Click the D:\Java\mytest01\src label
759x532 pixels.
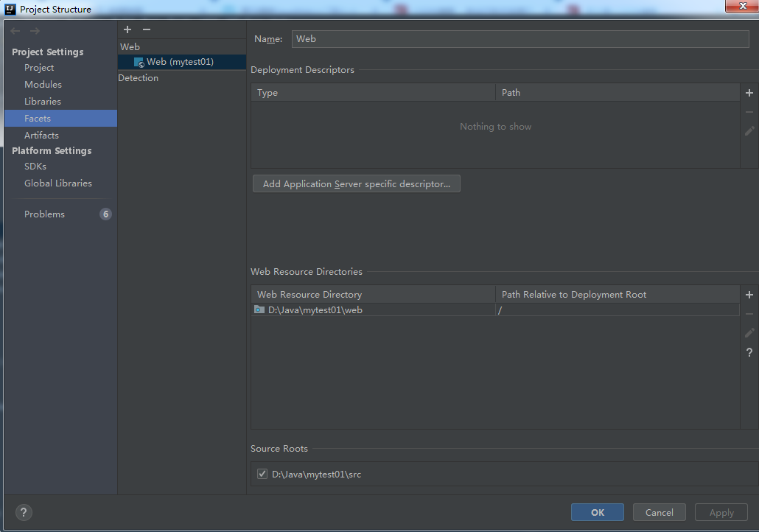point(317,475)
